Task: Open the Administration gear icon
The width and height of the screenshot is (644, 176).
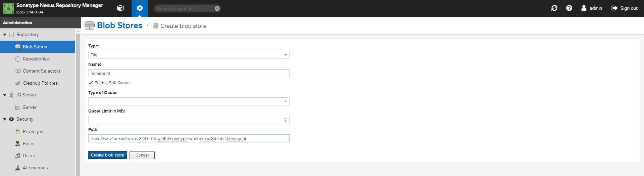Action: pos(140,8)
